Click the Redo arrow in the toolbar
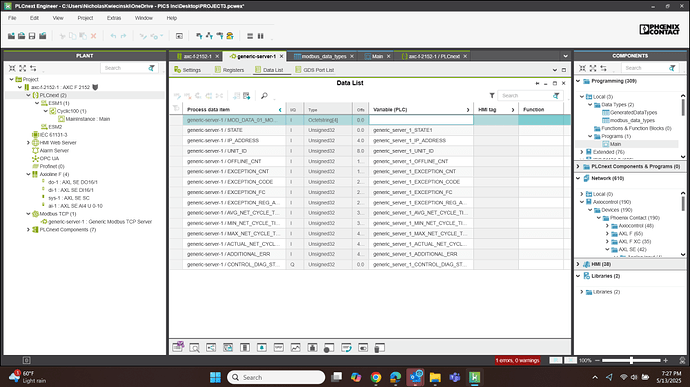The width and height of the screenshot is (690, 387). 124,36
